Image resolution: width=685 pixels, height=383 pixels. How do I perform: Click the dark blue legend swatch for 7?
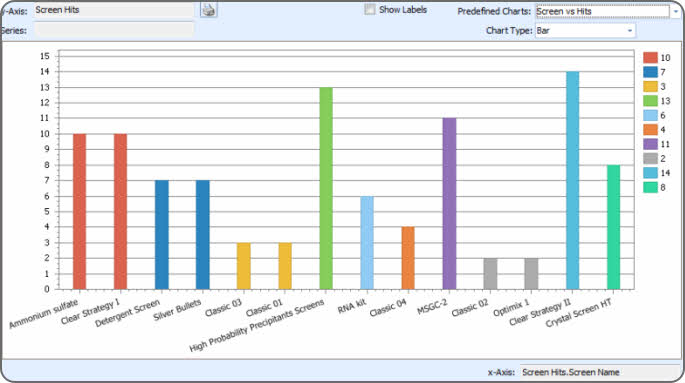click(650, 72)
